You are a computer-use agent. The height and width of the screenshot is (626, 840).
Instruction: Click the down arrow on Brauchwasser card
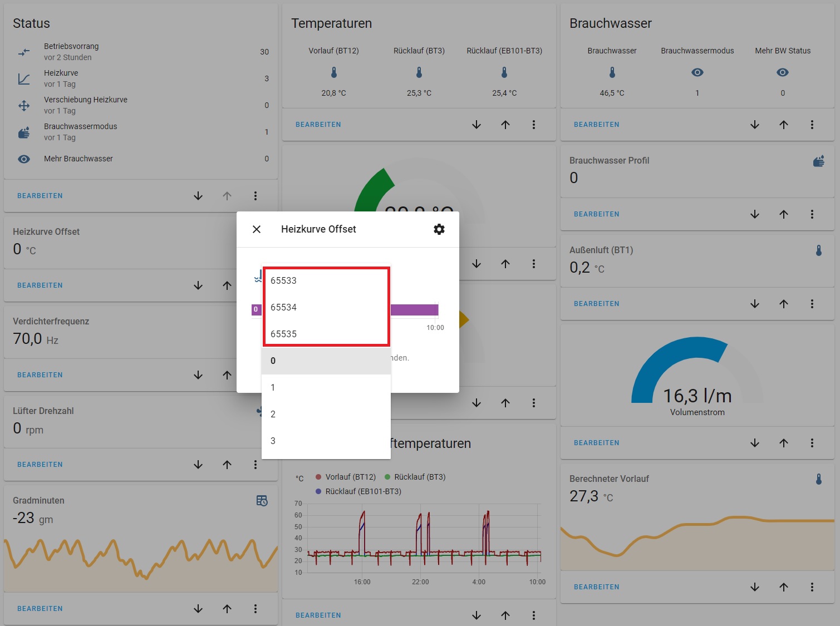tap(754, 125)
